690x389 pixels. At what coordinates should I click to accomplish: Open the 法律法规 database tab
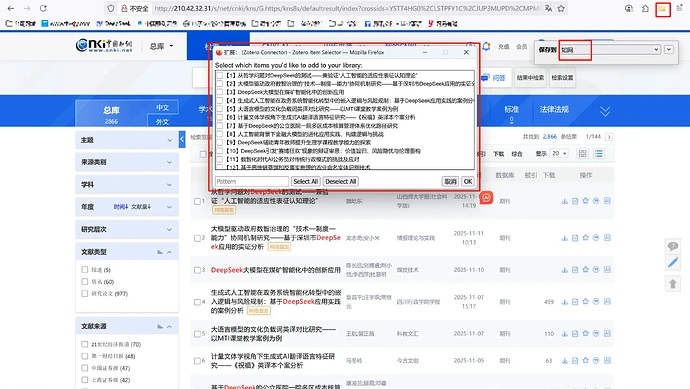[554, 110]
